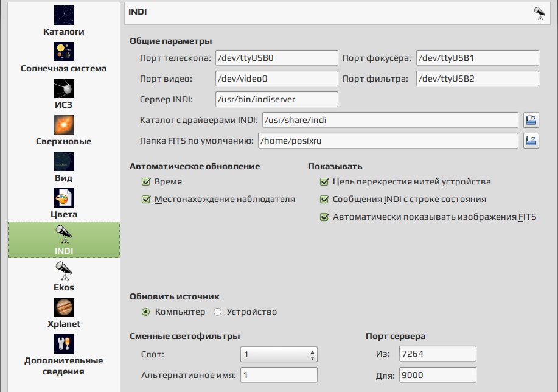Click the Порт фильтра input field

[x=478, y=79]
